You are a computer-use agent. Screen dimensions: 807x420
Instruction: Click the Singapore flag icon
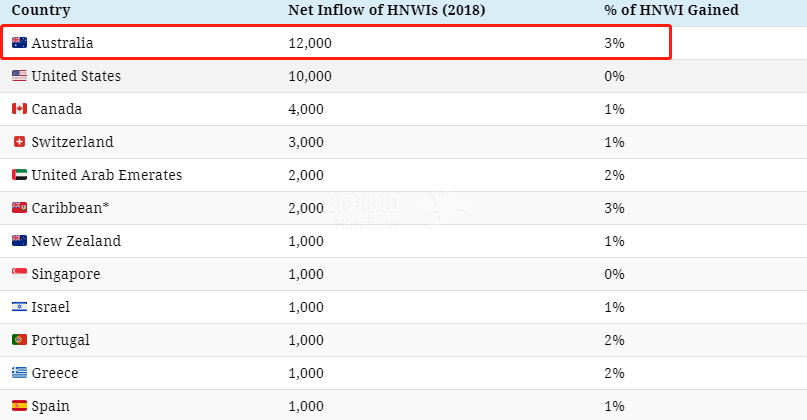pyautogui.click(x=19, y=274)
